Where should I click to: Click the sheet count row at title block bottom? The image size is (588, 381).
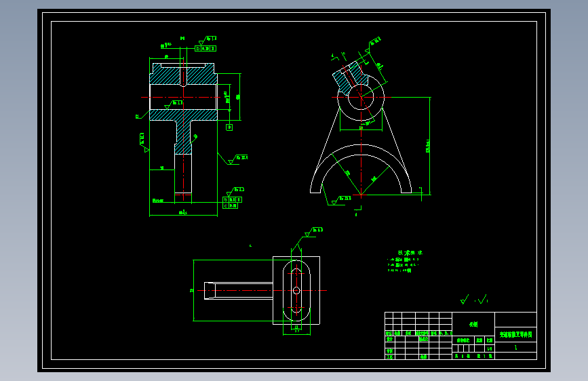pos(473,356)
